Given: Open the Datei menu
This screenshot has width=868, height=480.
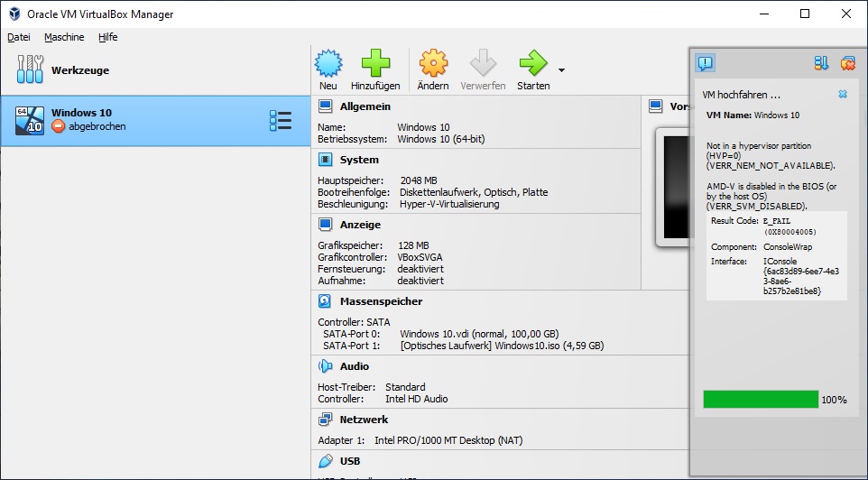Looking at the screenshot, I should [19, 37].
